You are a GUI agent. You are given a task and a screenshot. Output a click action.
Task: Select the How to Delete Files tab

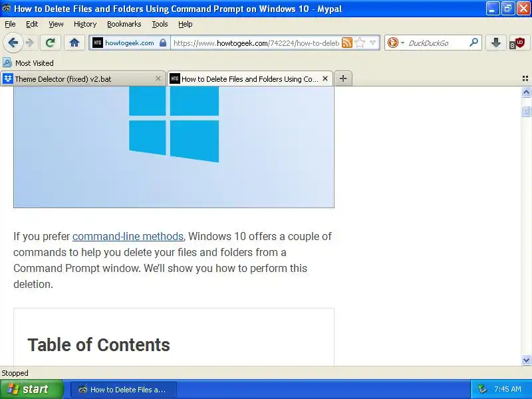(250, 78)
